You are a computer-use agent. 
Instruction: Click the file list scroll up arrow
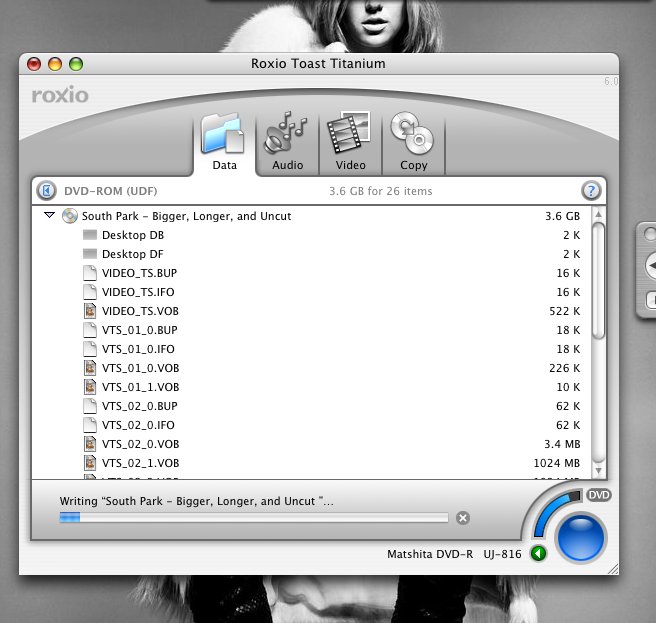point(598,214)
